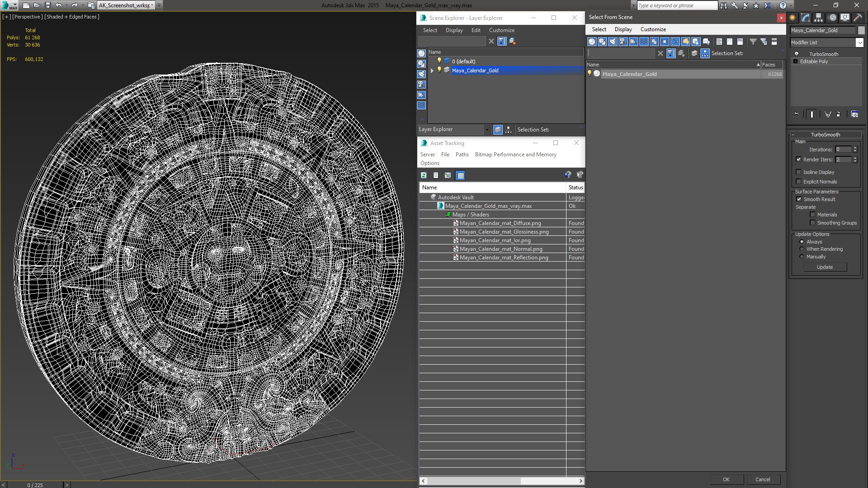The image size is (868, 488).
Task: Toggle visibility bulb of 0 (default) layer
Action: coord(439,61)
